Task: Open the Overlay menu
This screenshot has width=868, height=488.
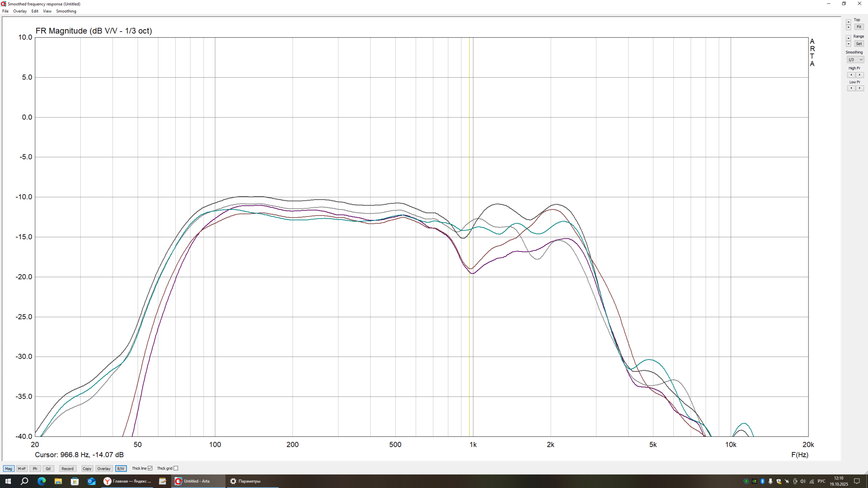Action: [x=20, y=11]
